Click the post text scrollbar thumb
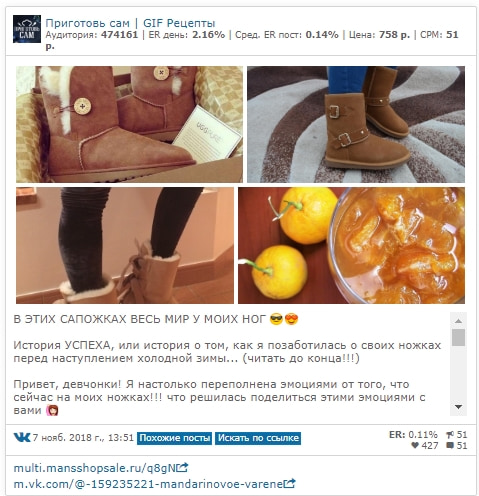The image size is (479, 496). point(458,337)
